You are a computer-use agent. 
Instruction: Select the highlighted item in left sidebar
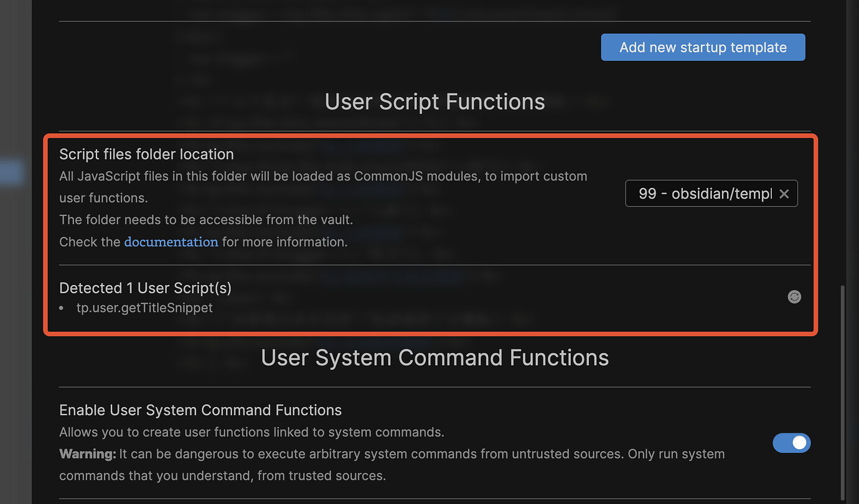(x=12, y=172)
